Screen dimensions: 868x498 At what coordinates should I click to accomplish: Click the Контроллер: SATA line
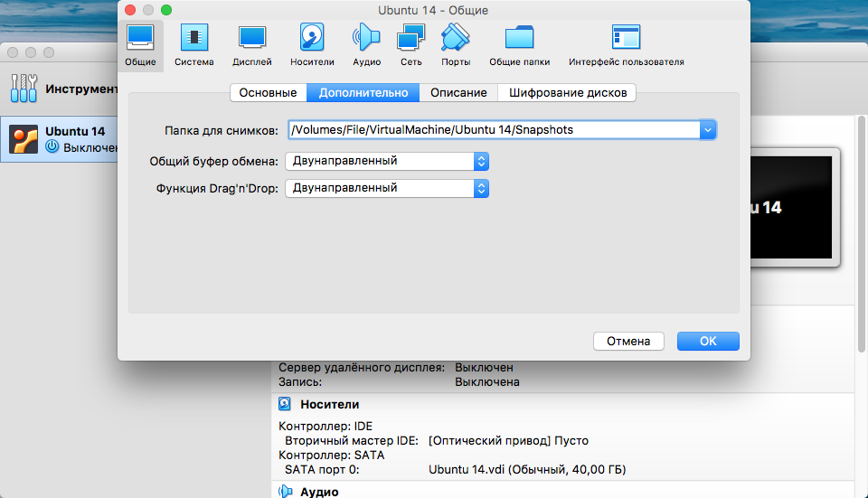coord(331,455)
